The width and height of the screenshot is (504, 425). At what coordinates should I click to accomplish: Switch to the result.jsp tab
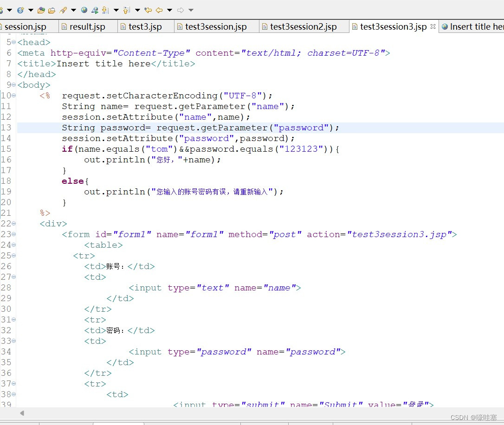point(87,26)
